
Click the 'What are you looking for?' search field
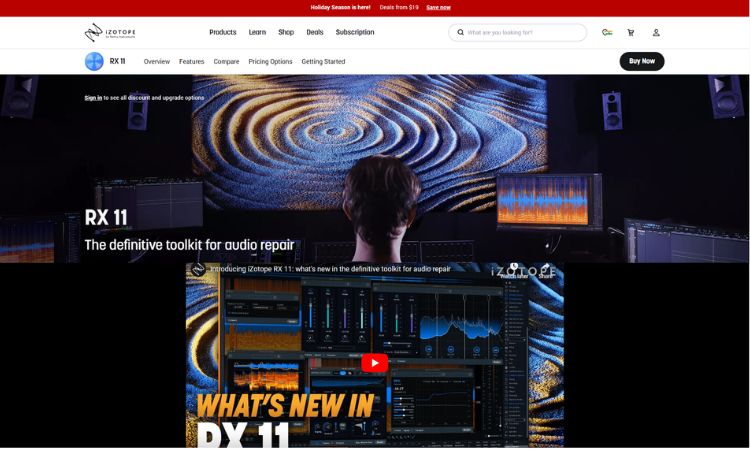point(518,33)
